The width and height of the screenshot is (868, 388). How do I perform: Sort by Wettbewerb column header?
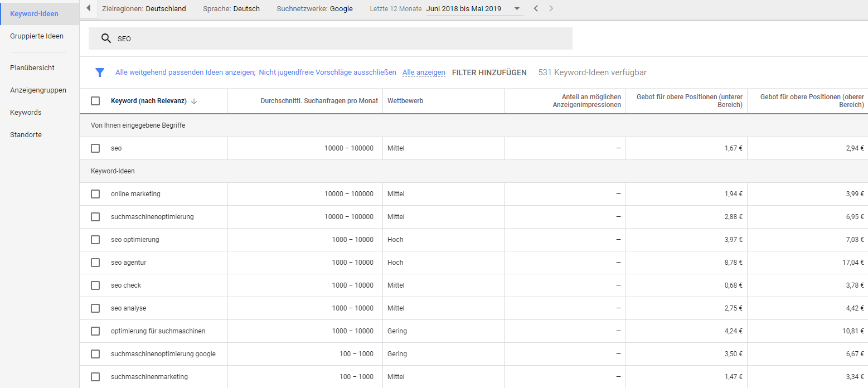pyautogui.click(x=405, y=101)
